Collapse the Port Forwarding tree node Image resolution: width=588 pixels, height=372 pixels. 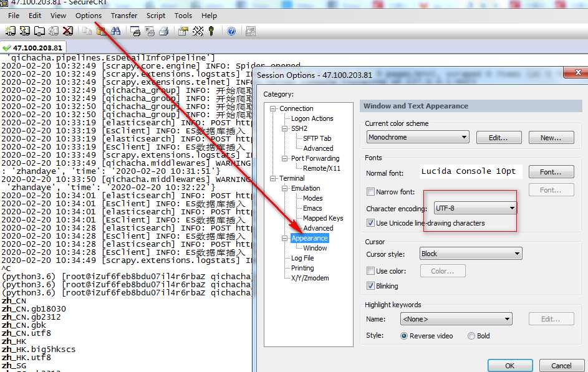coord(284,158)
